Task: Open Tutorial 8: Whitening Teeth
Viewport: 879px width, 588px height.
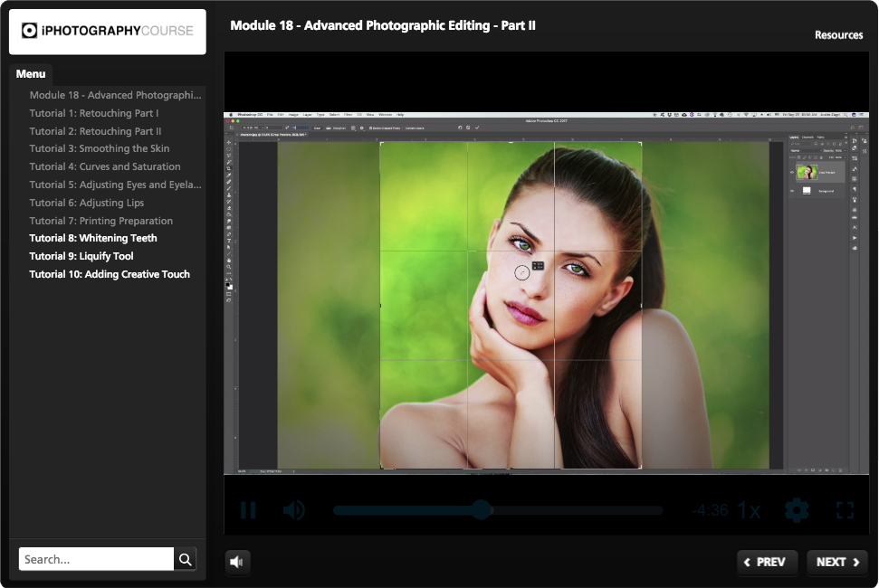Action: coord(93,238)
